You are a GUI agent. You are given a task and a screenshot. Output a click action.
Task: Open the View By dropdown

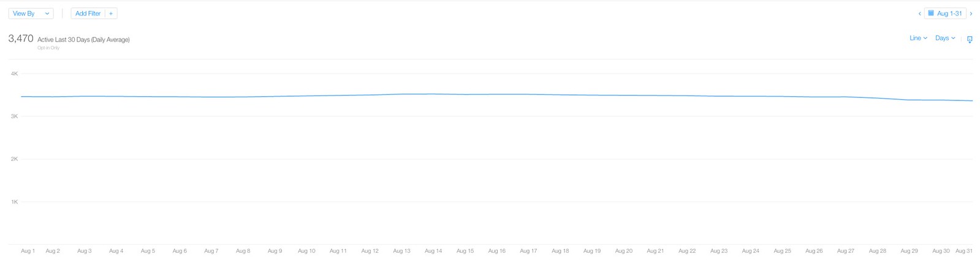coord(31,13)
